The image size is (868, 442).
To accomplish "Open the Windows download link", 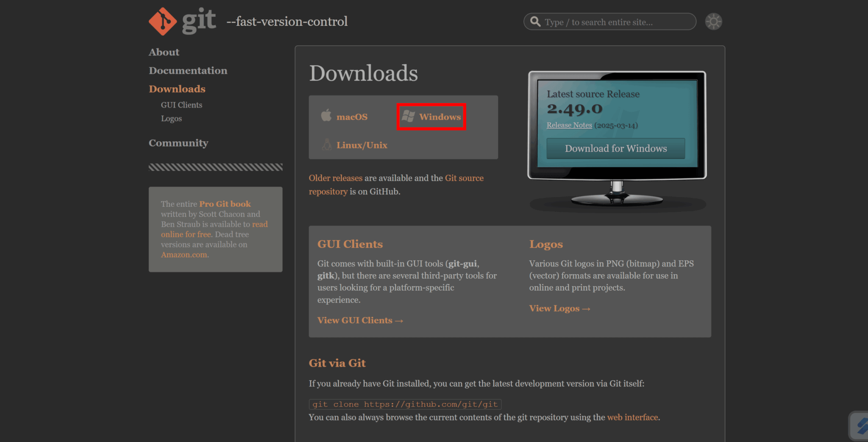I will tap(440, 117).
